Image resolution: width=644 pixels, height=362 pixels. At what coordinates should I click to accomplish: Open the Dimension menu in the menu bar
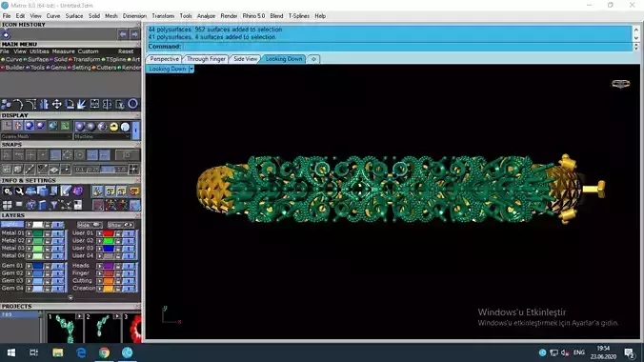134,16
